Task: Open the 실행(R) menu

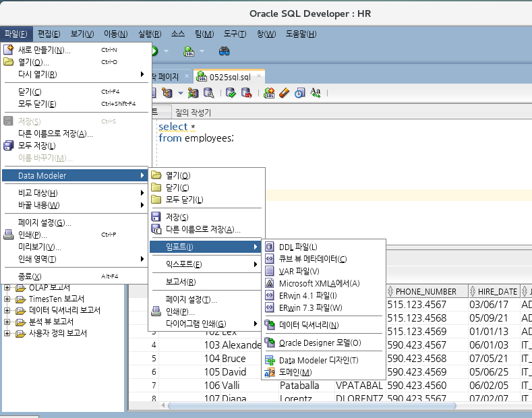Action: [150, 34]
